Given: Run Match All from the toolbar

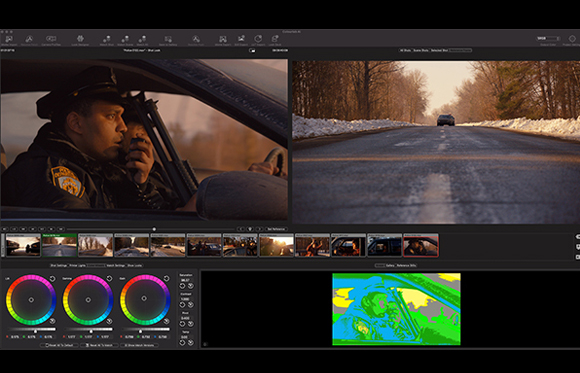Looking at the screenshot, I should pyautogui.click(x=142, y=40).
